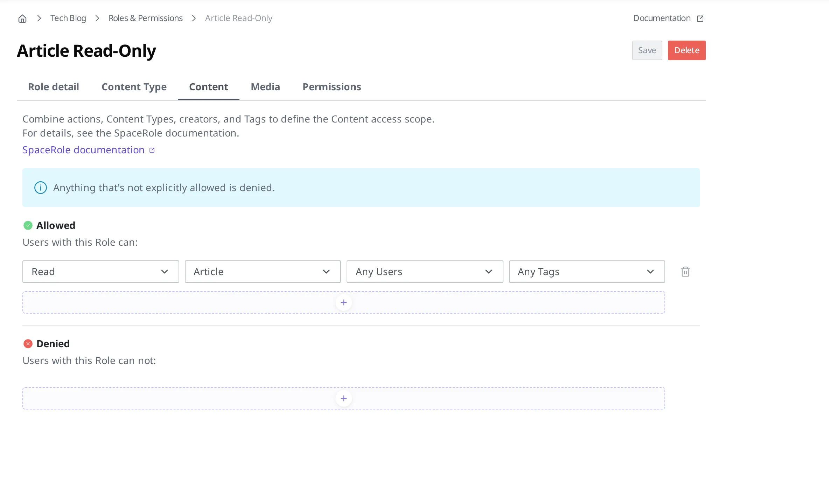Switch to the Media tab
Image resolution: width=829 pixels, height=504 pixels.
[265, 87]
